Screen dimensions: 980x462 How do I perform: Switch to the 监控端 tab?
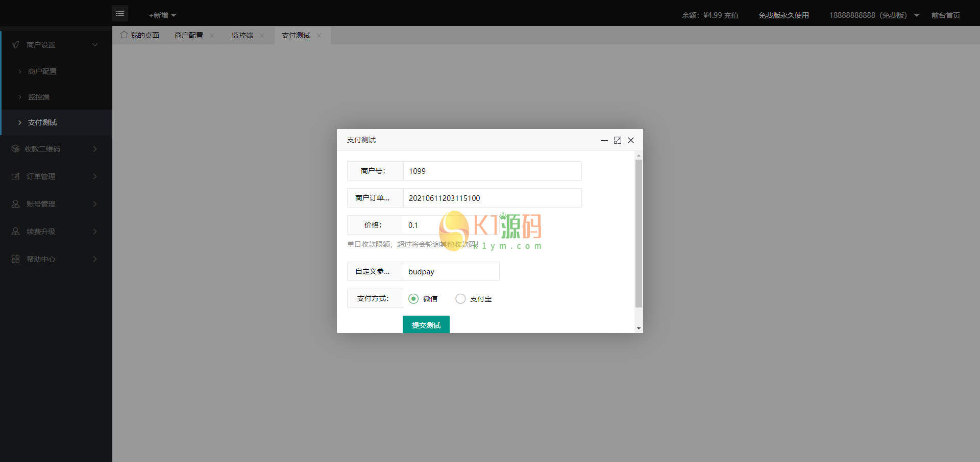pyautogui.click(x=241, y=35)
